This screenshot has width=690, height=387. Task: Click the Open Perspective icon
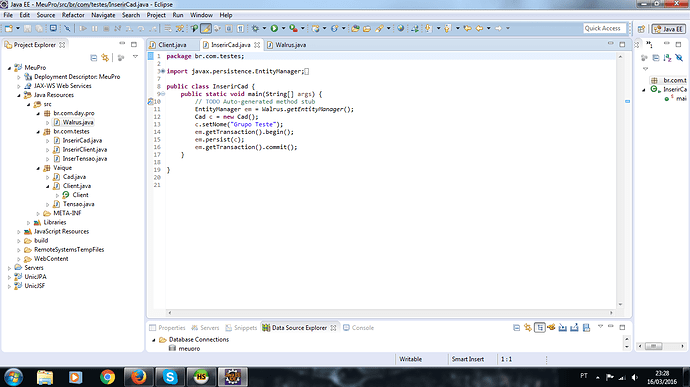(x=641, y=29)
